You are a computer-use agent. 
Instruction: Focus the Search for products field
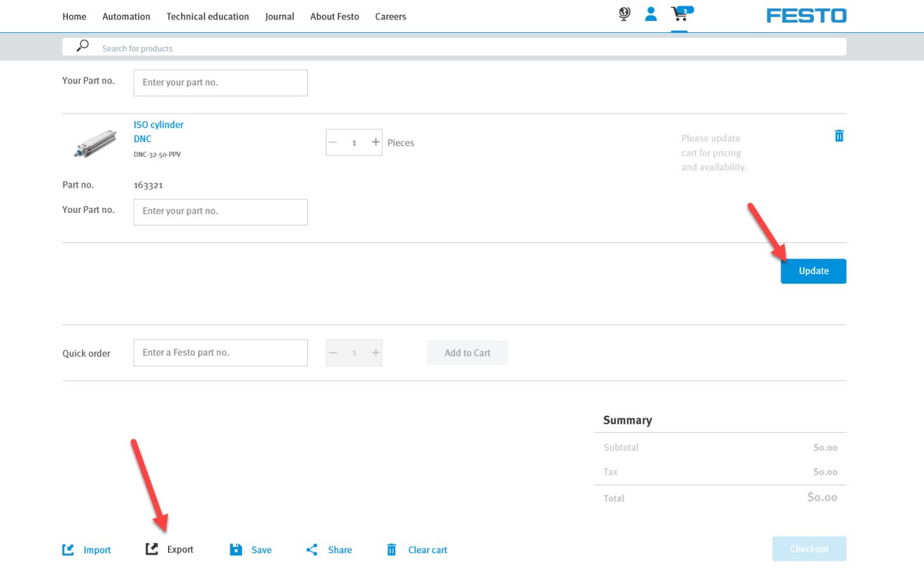(454, 47)
